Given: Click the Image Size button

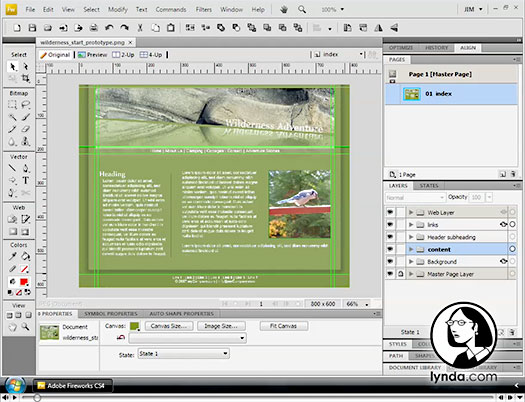Looking at the screenshot, I should (x=221, y=326).
